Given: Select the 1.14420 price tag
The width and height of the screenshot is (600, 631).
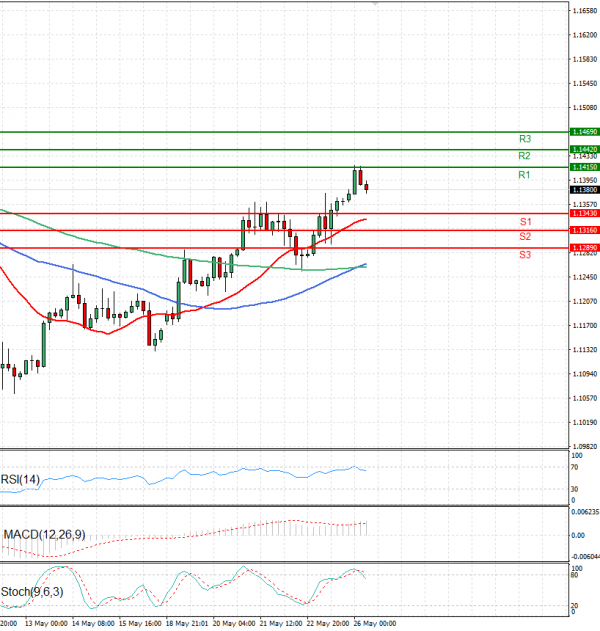Looking at the screenshot, I should [585, 150].
